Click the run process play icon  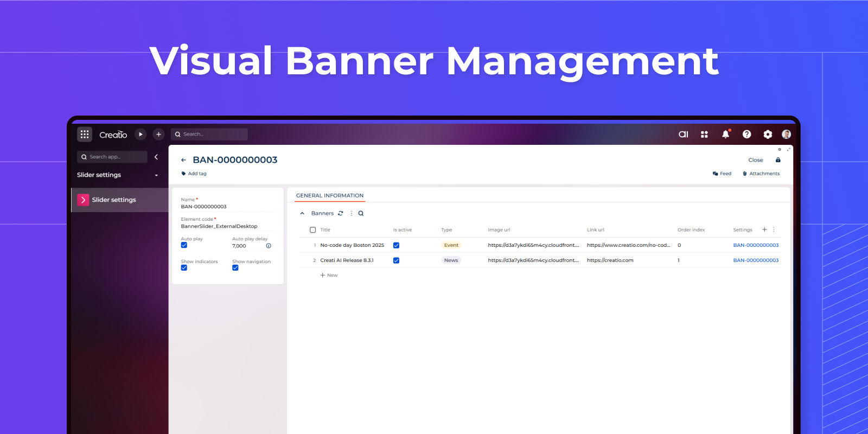click(141, 134)
